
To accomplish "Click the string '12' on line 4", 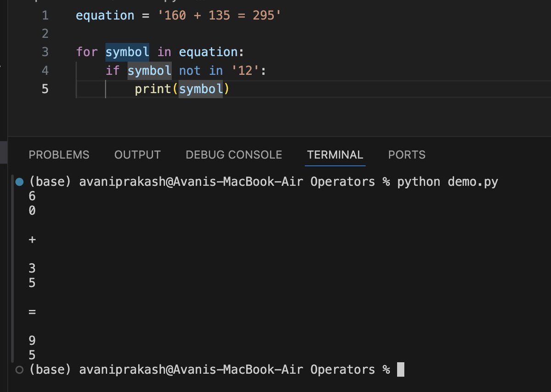I will tap(245, 70).
